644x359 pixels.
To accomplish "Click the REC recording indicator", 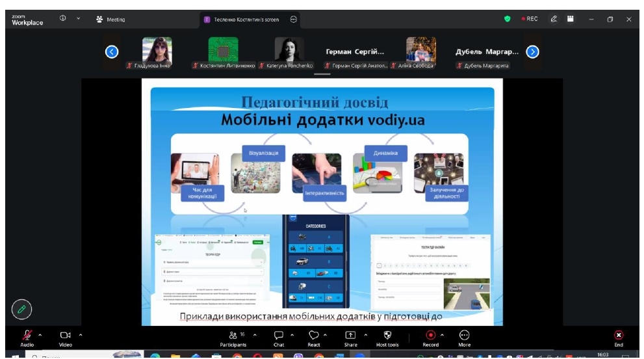I will pos(530,19).
